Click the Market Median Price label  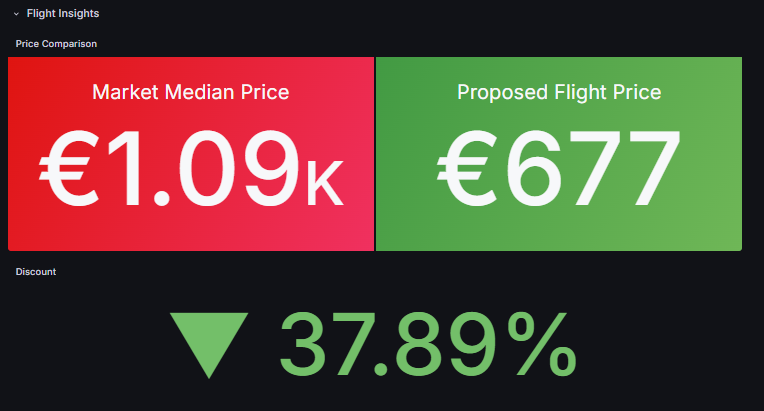(x=190, y=92)
